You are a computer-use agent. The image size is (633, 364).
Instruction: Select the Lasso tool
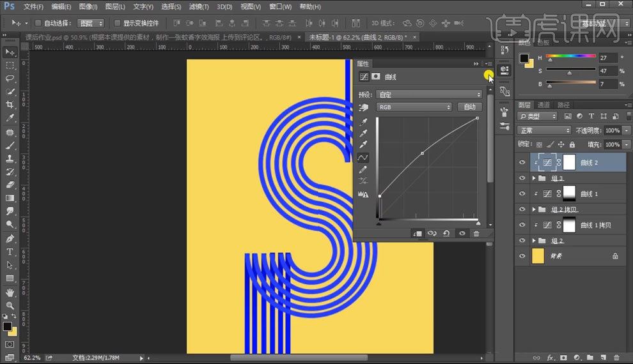[10, 78]
